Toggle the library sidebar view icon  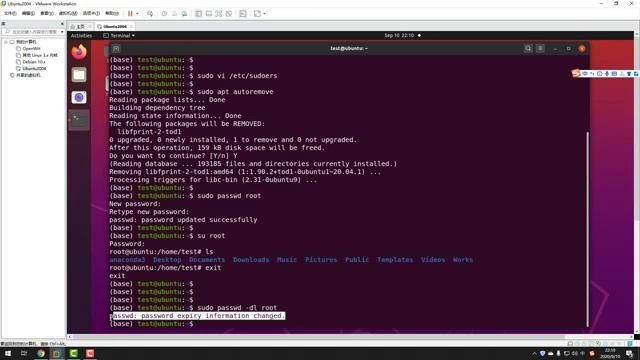[198, 13]
